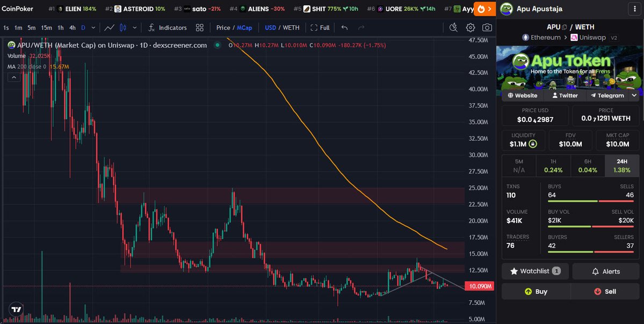This screenshot has width=644, height=324.
Task: Expand more social links chevron
Action: point(634,95)
